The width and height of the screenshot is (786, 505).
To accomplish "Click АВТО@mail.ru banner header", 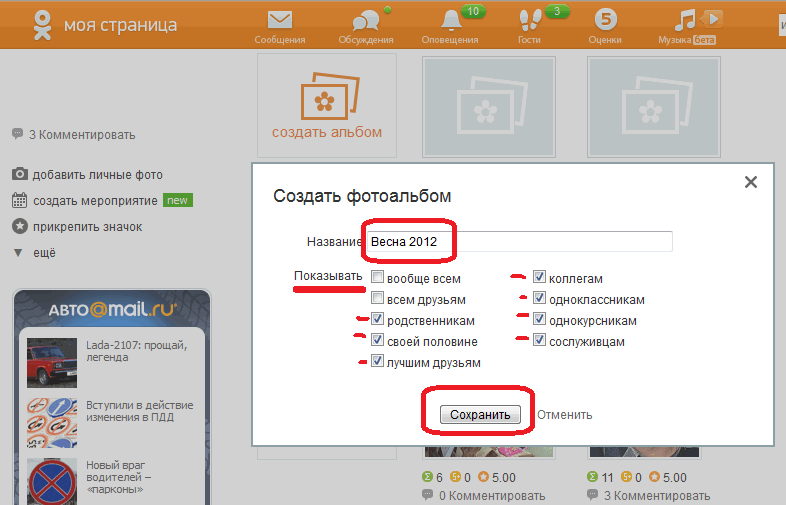I will 112,310.
